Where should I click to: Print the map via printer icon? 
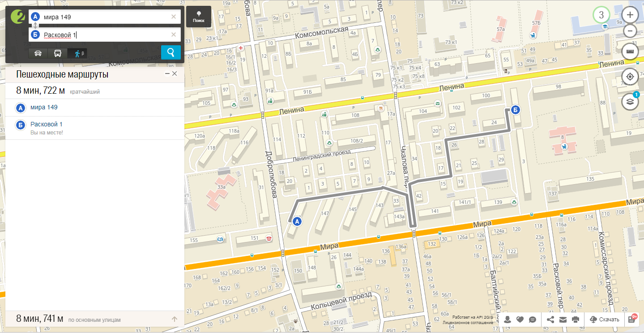[576, 320]
